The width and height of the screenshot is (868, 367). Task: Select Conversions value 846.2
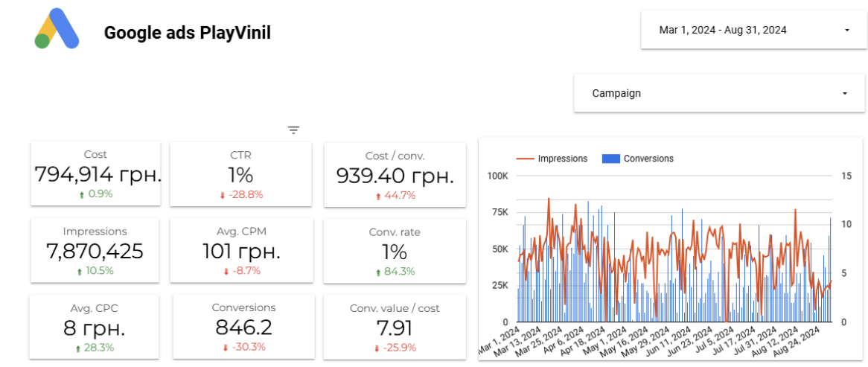243,327
